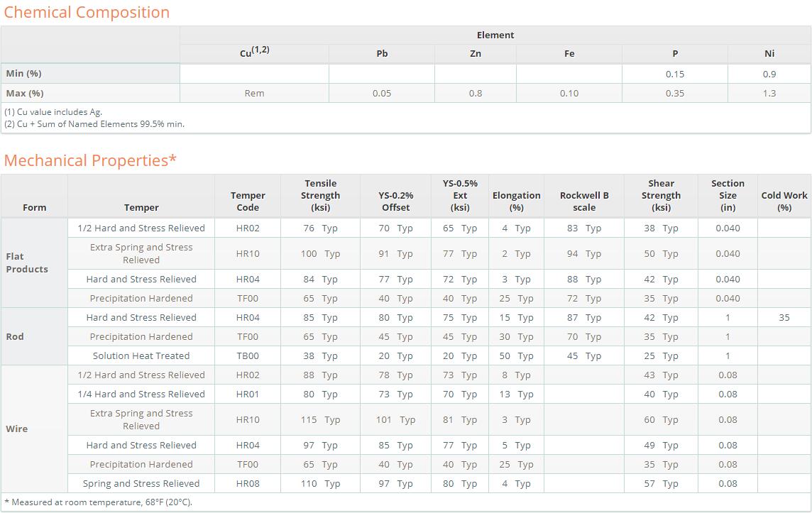This screenshot has height=513, width=812.
Task: Click the 'Cu value includes Ag' footnote
Action: point(53,111)
